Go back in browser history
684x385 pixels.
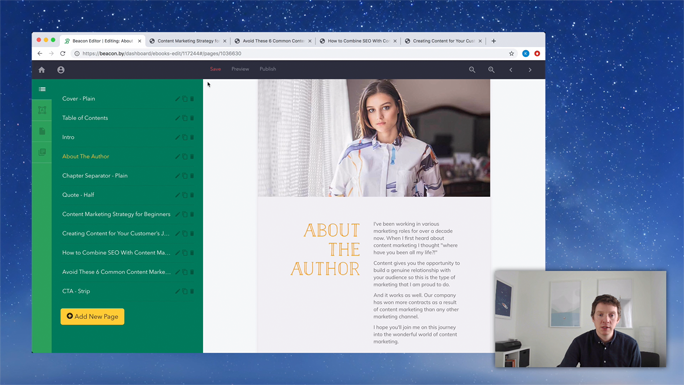[40, 54]
